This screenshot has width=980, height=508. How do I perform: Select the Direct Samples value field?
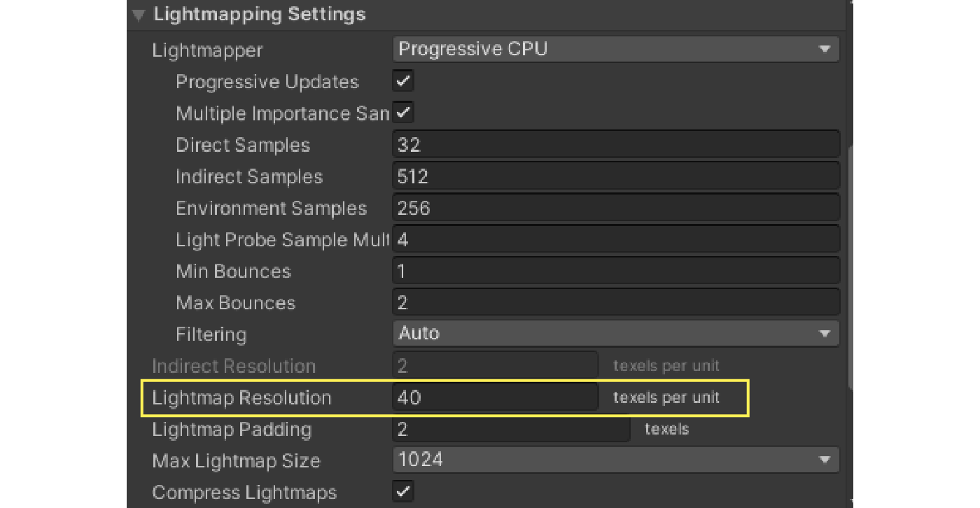pyautogui.click(x=616, y=144)
